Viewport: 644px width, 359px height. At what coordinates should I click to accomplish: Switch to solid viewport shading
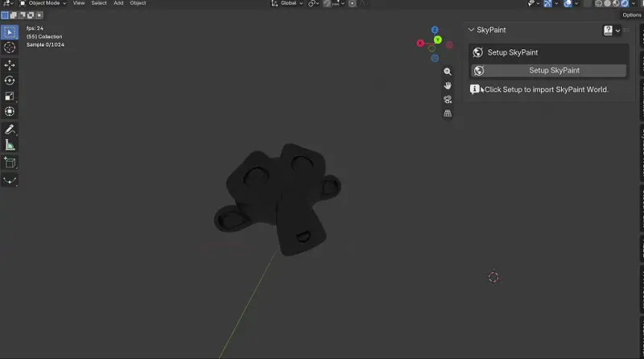coord(608,3)
